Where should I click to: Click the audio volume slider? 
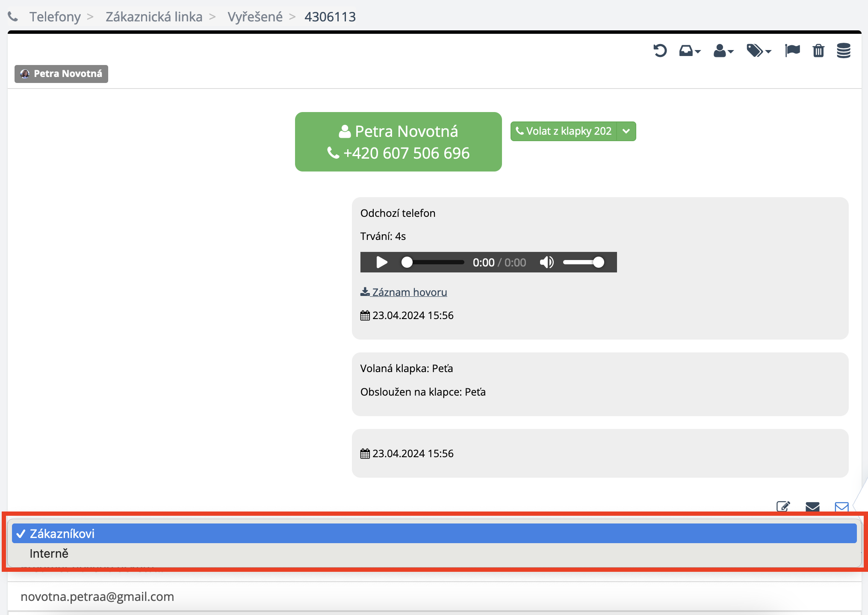583,262
